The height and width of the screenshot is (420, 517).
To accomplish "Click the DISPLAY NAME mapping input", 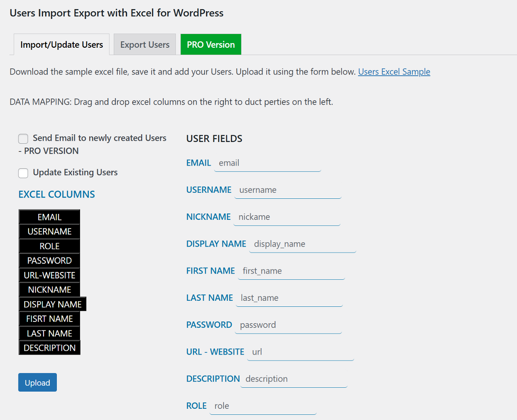I will [302, 244].
